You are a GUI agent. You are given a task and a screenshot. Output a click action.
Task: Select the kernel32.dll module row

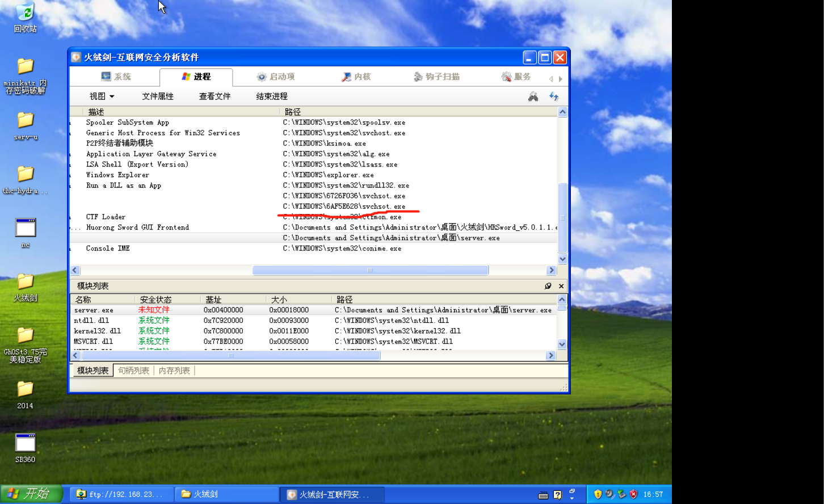314,331
